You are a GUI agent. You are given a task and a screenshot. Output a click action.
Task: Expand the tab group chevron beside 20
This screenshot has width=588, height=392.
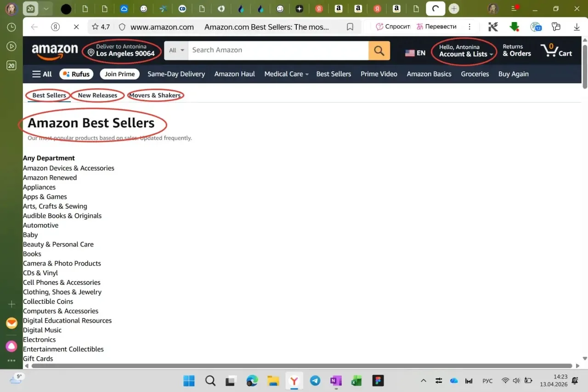tap(45, 9)
